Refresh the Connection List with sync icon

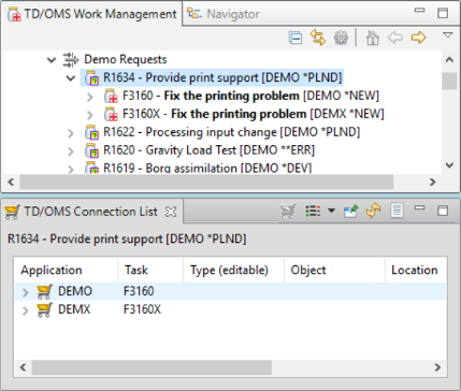pos(373,211)
